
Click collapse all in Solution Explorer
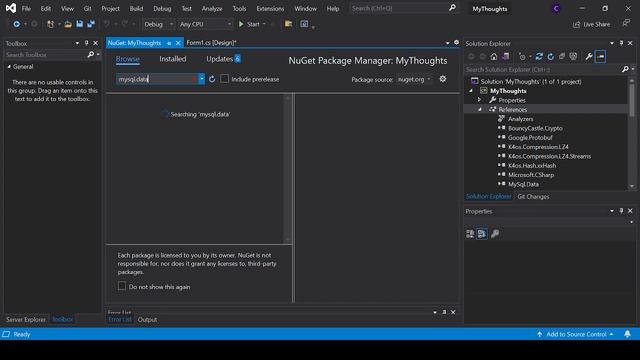click(x=562, y=56)
